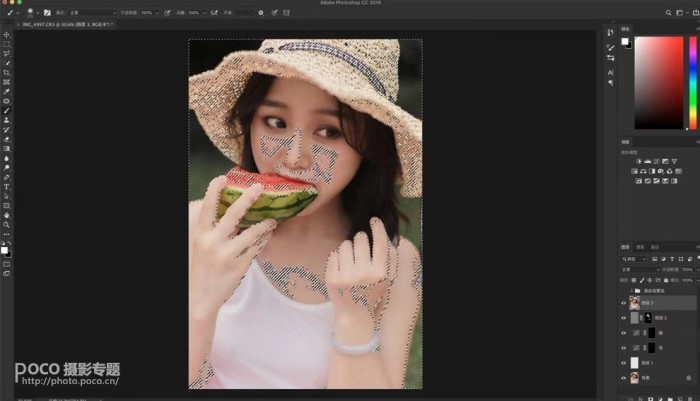Toggle pressure for opacity icon
This screenshot has height=401, width=700.
coord(167,13)
